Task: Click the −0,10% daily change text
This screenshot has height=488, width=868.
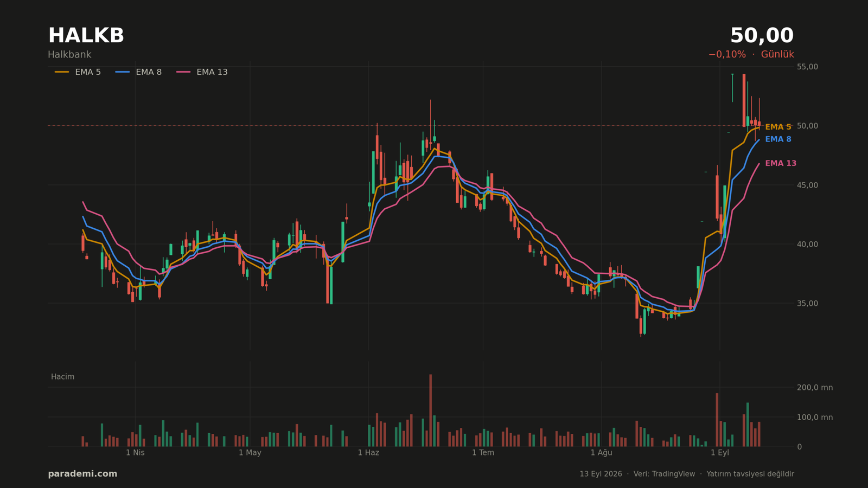Action: [727, 55]
